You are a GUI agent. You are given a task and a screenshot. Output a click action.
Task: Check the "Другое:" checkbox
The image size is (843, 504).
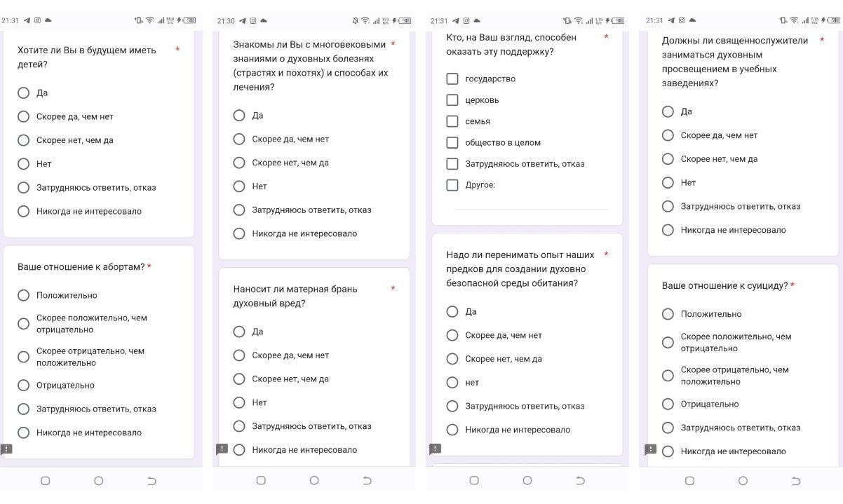click(452, 185)
